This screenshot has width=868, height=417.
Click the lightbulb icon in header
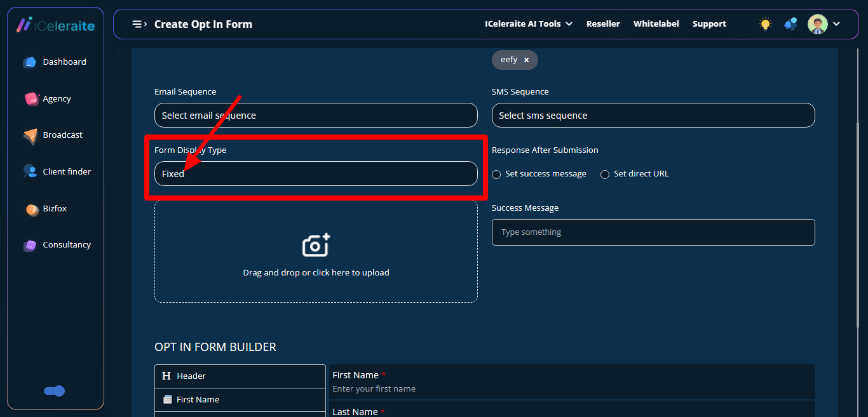[765, 24]
